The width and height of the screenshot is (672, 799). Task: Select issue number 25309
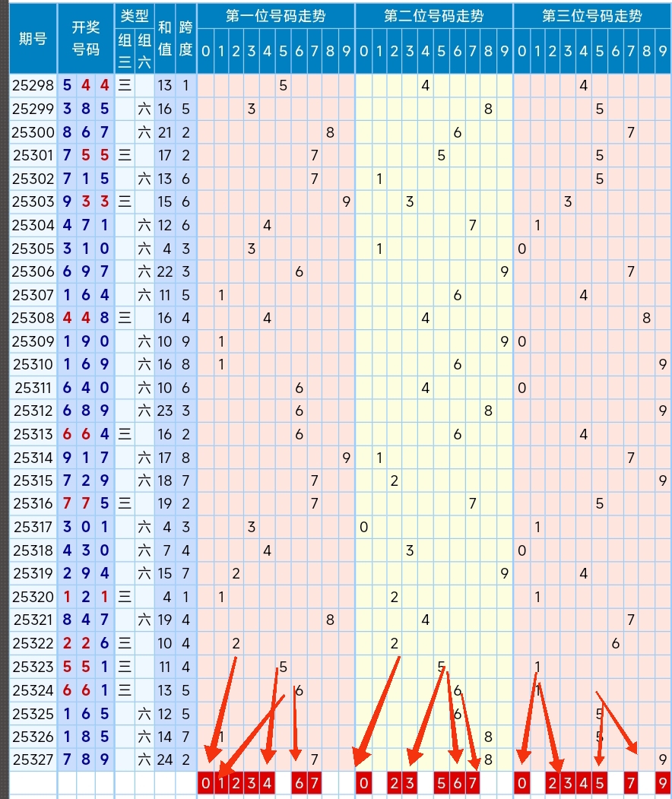tap(33, 341)
